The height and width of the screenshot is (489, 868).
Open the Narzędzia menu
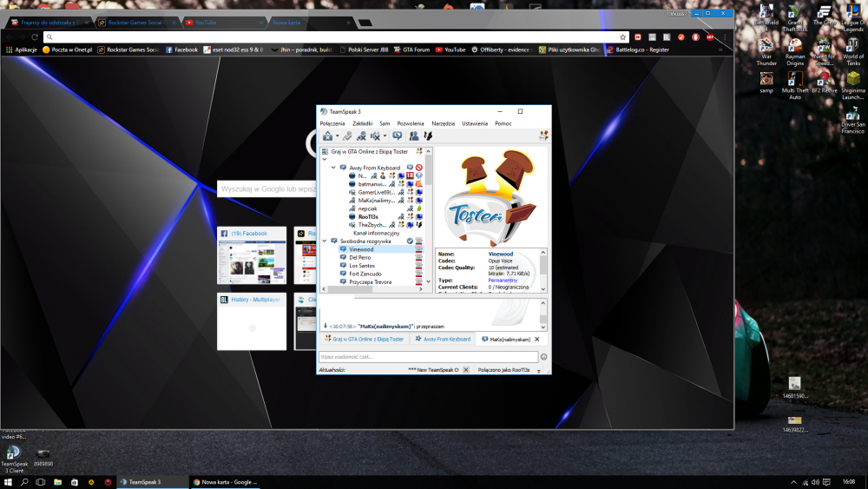click(443, 123)
